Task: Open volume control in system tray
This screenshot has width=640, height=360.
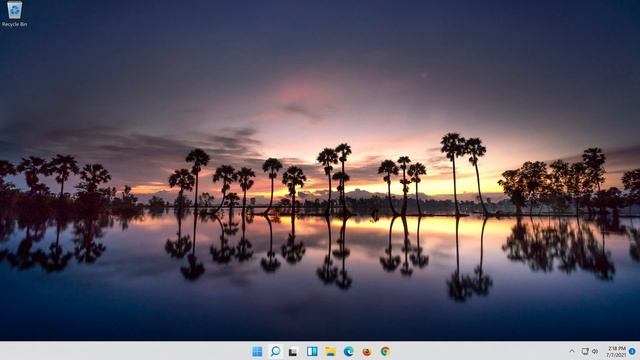Action: click(x=595, y=351)
